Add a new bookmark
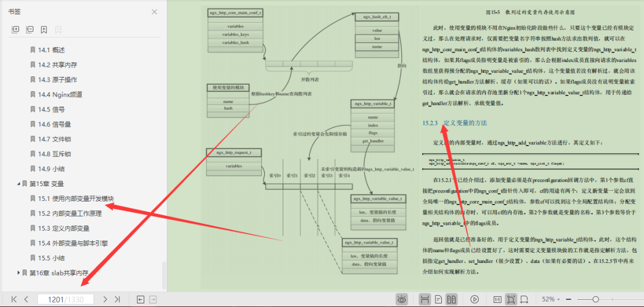The image size is (644, 307). (44, 30)
